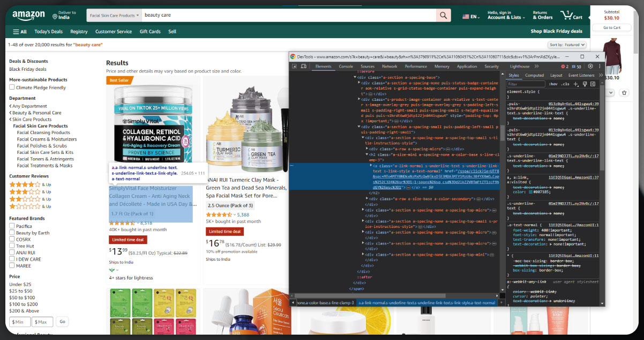
Task: Toggle the :hov element state button
Action: pos(553,84)
